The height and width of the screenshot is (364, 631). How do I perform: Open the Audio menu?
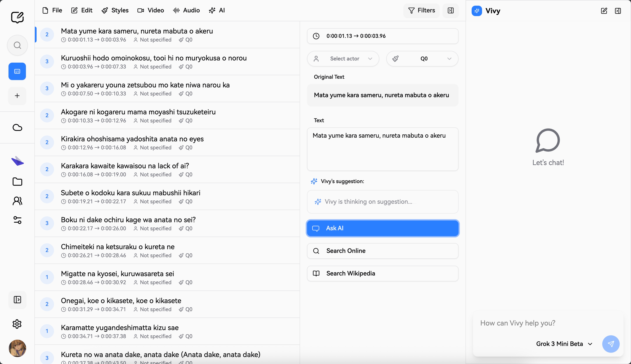tap(186, 10)
